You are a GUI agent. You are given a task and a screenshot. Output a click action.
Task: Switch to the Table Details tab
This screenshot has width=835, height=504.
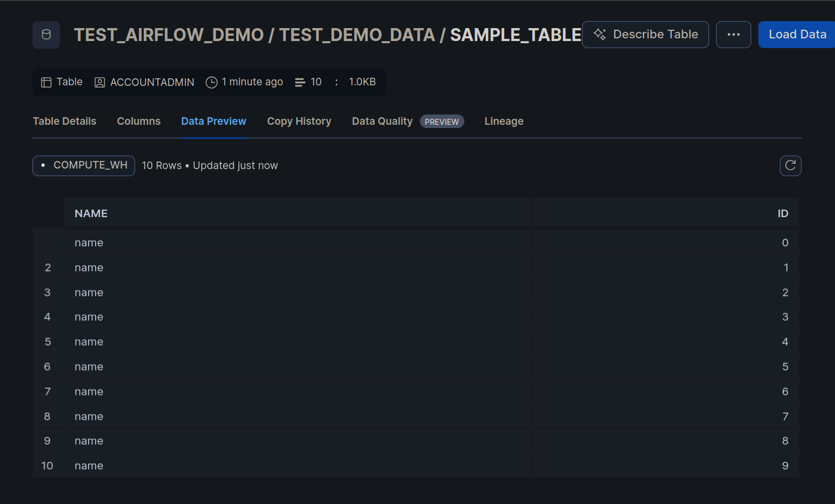[x=64, y=122]
